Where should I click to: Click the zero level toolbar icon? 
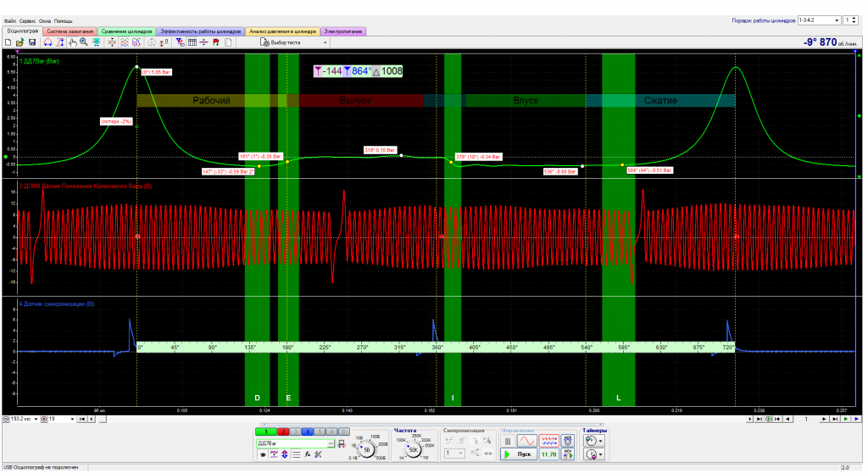tap(164, 42)
